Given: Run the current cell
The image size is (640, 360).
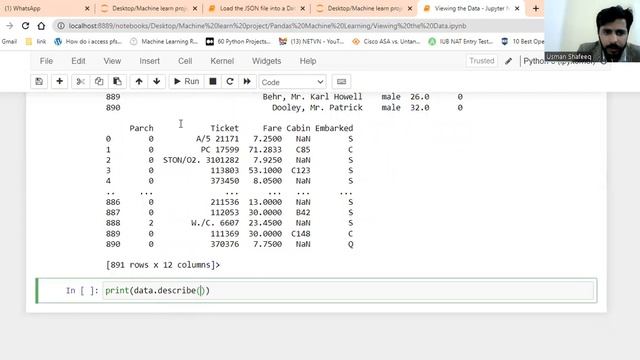Looking at the screenshot, I should tap(187, 82).
